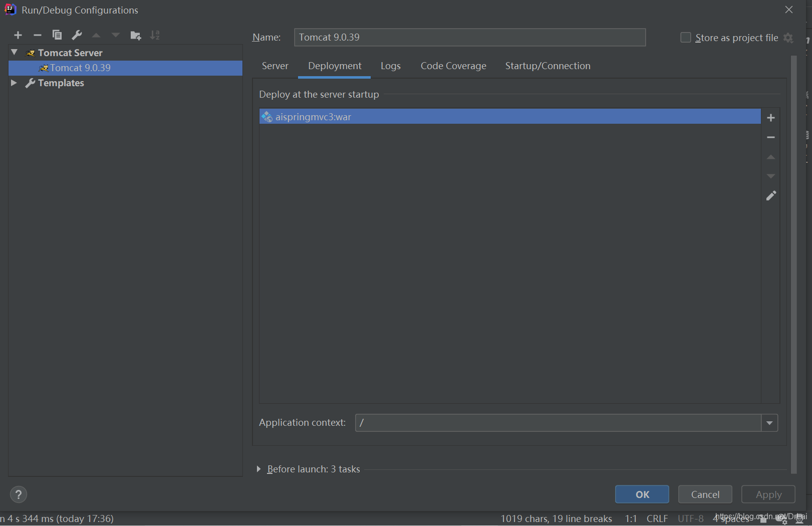Sort configurations alphabetically
The width and height of the screenshot is (812, 526).
coord(155,35)
